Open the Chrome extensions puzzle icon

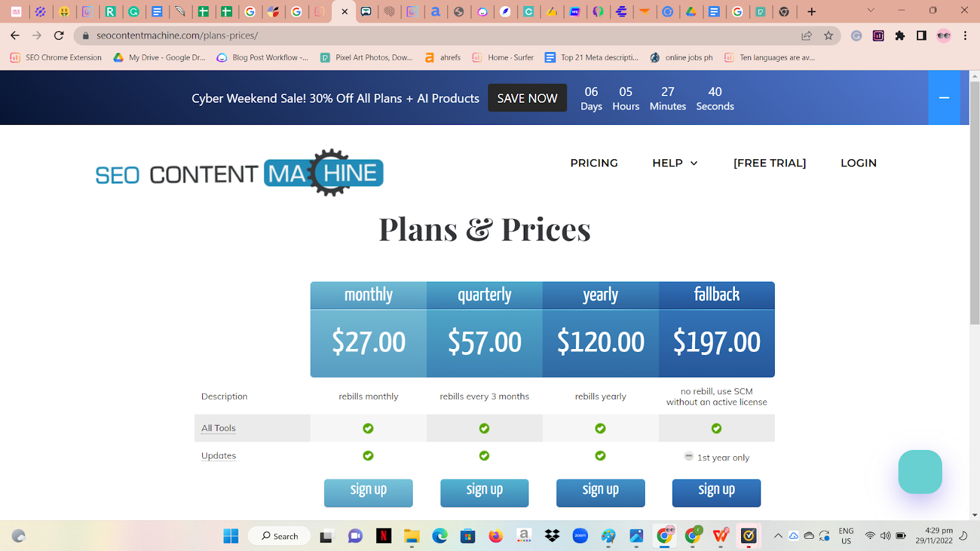coord(900,36)
